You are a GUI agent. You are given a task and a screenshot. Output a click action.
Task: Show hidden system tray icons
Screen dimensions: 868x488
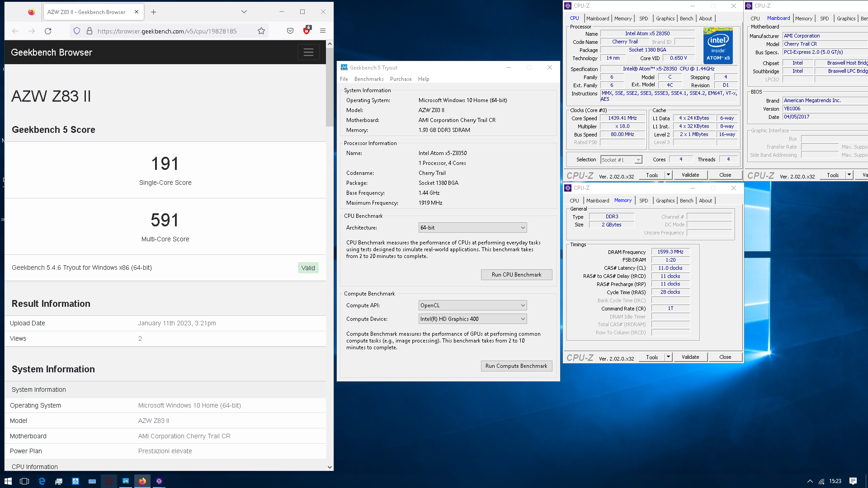(x=810, y=481)
